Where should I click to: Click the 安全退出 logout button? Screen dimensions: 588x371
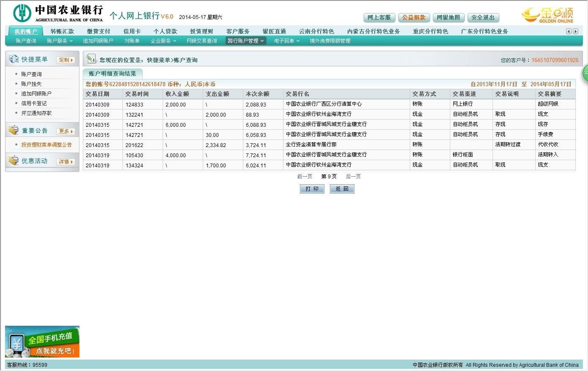click(483, 18)
